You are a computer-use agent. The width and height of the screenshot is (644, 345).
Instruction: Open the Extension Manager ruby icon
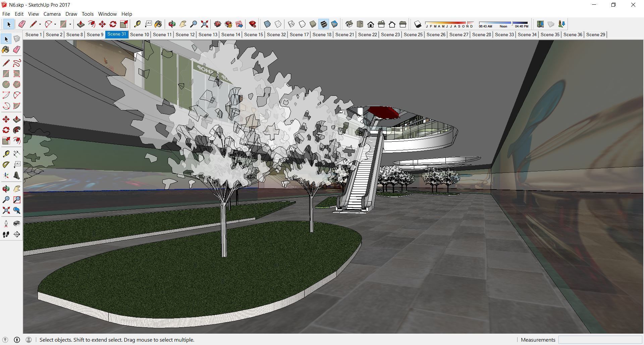253,24
